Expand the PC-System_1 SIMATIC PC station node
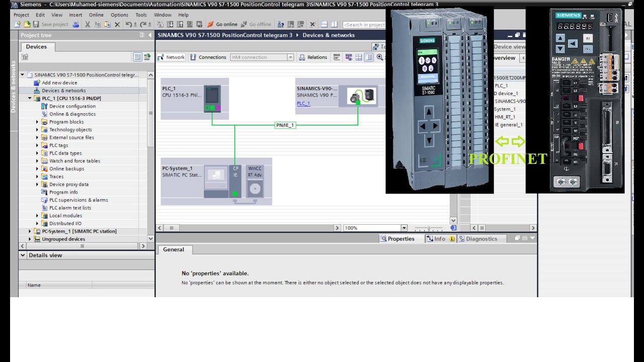The height and width of the screenshot is (362, 644). pyautogui.click(x=30, y=231)
